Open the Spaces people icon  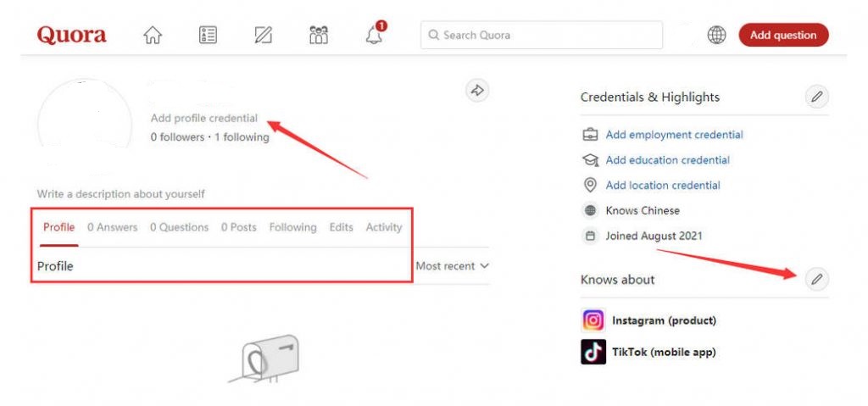pos(319,36)
